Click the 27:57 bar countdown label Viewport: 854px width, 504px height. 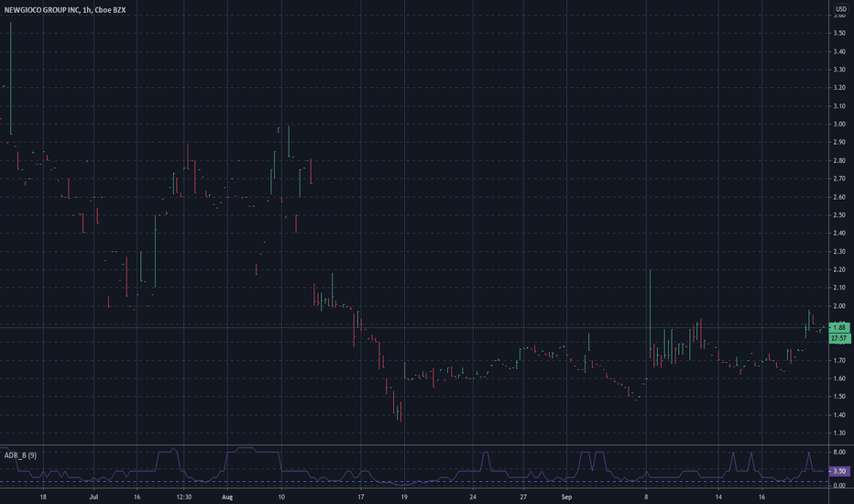click(x=839, y=338)
